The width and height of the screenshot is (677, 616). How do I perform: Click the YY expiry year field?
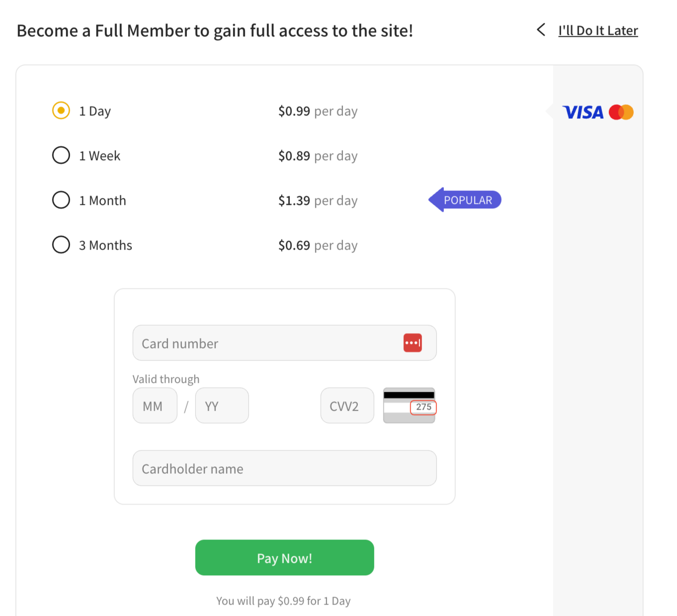point(222,406)
